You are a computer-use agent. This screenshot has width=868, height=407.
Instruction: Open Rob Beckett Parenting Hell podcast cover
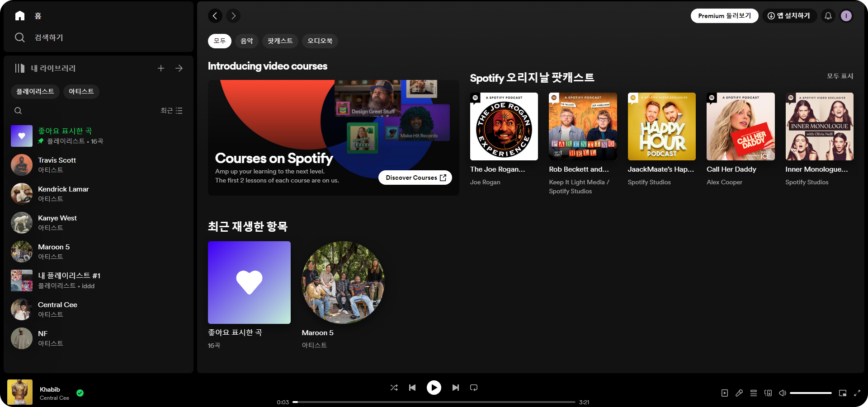point(583,126)
